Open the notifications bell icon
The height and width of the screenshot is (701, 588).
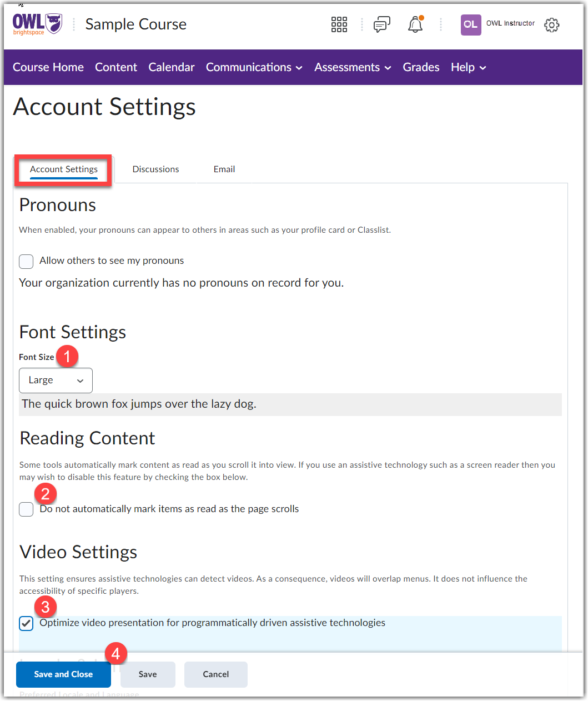[415, 24]
